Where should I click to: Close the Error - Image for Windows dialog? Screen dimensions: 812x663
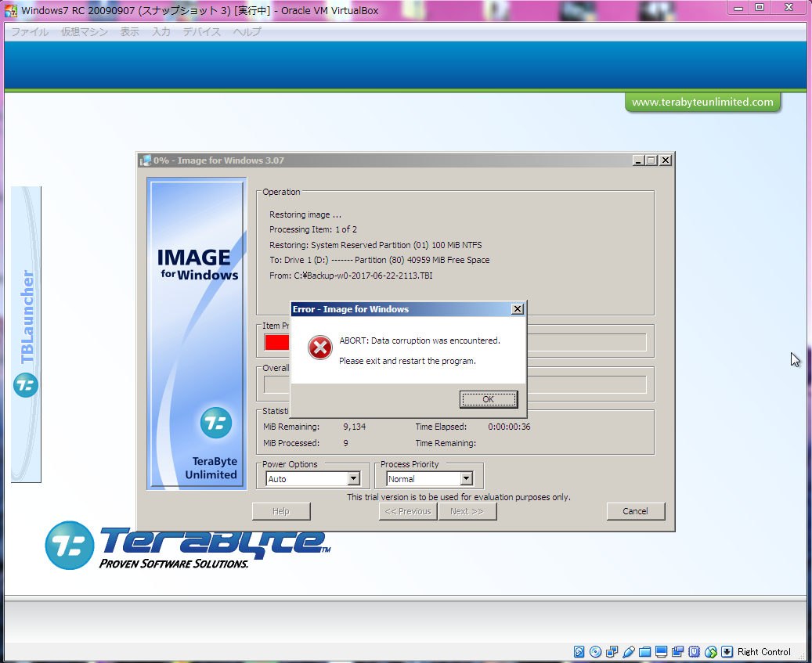[x=517, y=309]
